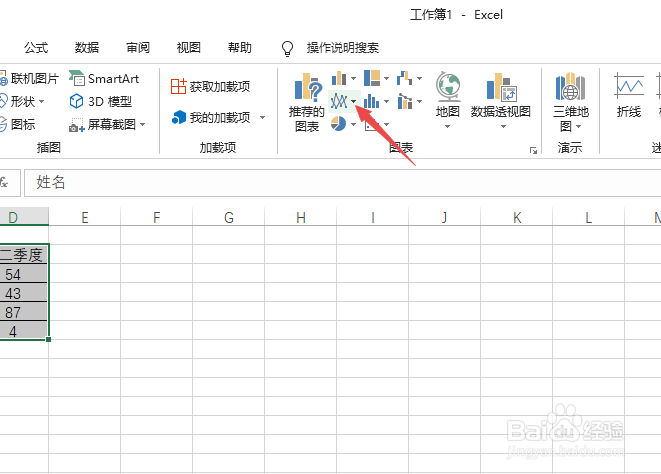This screenshot has height=474, width=661.
Task: Click the cell with value 87
Action: [x=23, y=312]
